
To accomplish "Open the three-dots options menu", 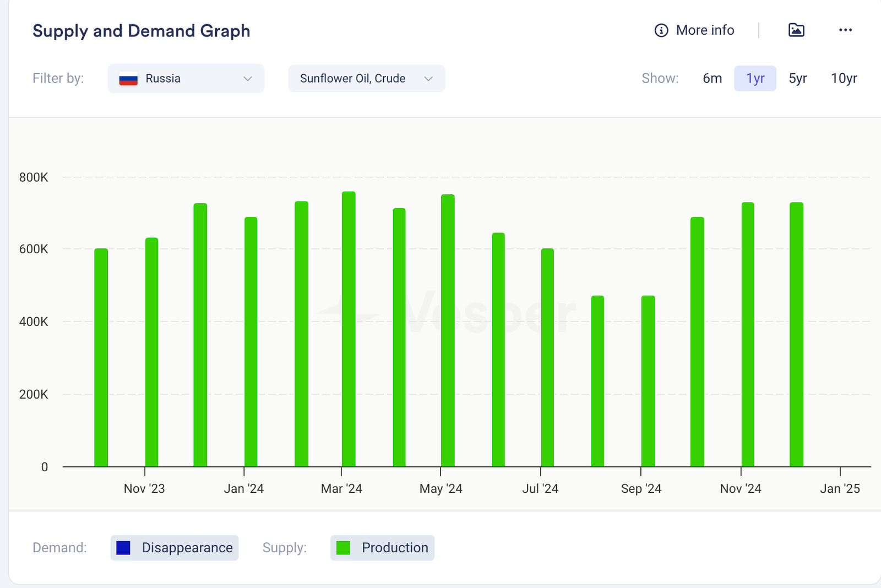I will click(845, 30).
